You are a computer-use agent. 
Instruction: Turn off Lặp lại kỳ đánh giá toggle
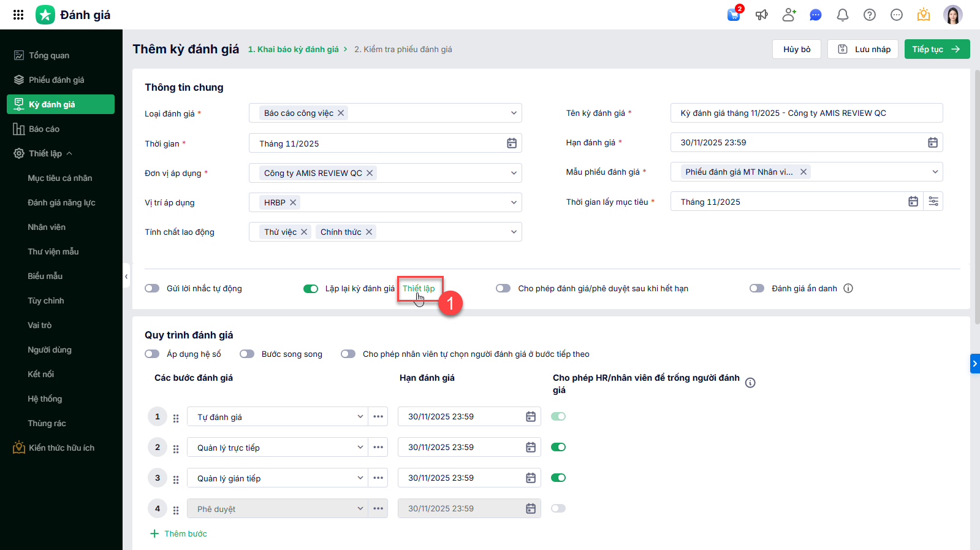[311, 289]
